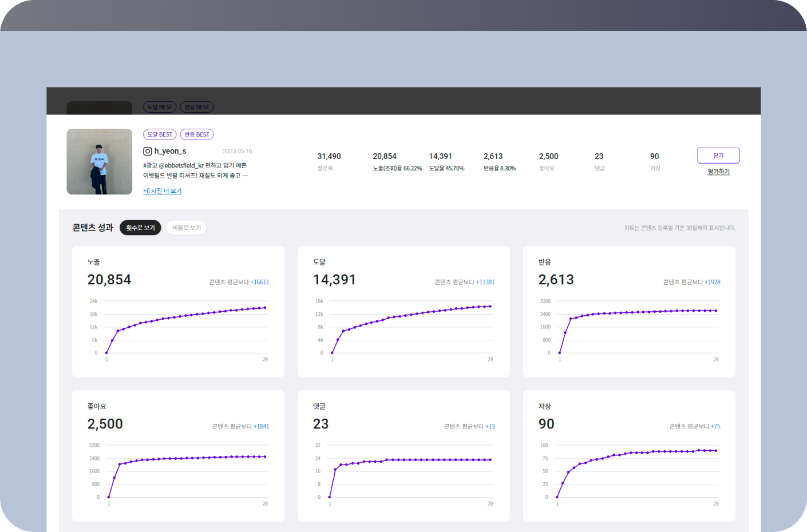Click the first data point on 반응 chart
807x532 pixels.
(x=560, y=352)
